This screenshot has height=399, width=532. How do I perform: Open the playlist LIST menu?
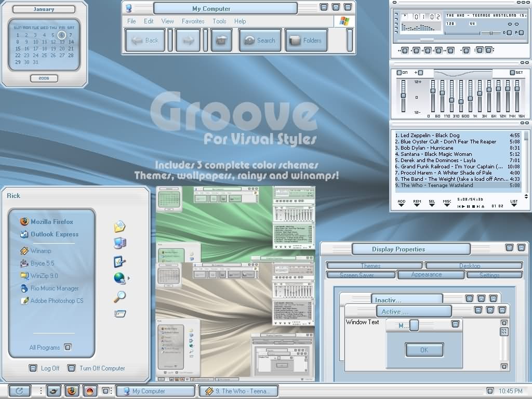point(514,203)
